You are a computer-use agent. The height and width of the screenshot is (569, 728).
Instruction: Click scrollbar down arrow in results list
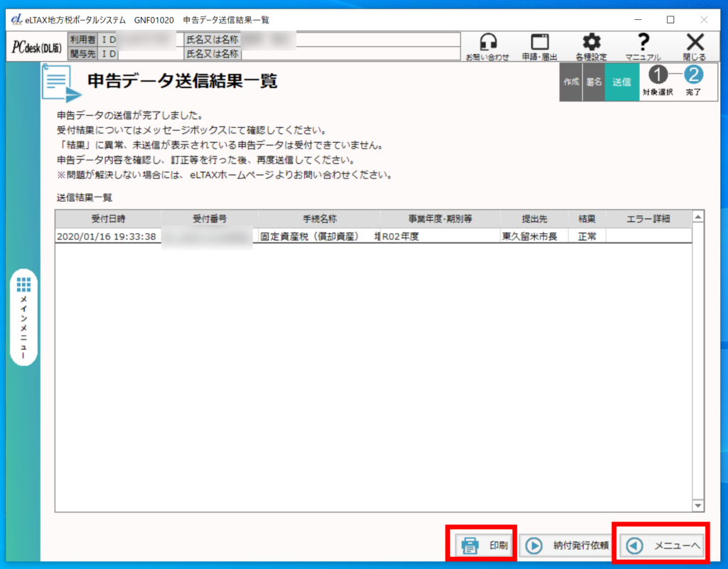[x=697, y=505]
